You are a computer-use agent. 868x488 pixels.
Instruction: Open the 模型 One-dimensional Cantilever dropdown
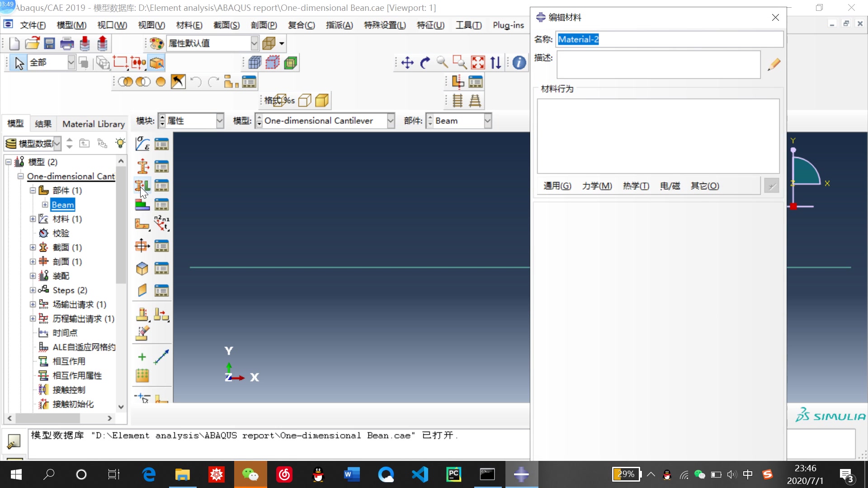(x=391, y=121)
